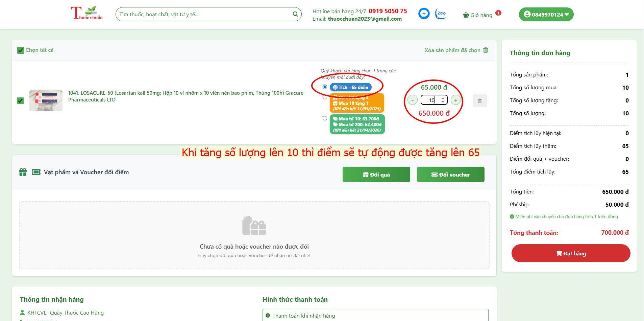The width and height of the screenshot is (644, 321).
Task: Click the Đặt hàng button
Action: pyautogui.click(x=570, y=253)
